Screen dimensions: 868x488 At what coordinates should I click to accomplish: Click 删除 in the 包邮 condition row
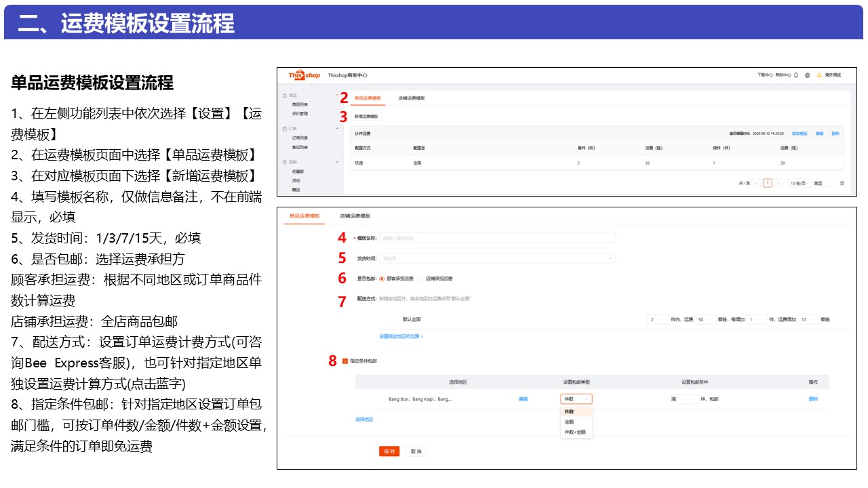coord(813,399)
